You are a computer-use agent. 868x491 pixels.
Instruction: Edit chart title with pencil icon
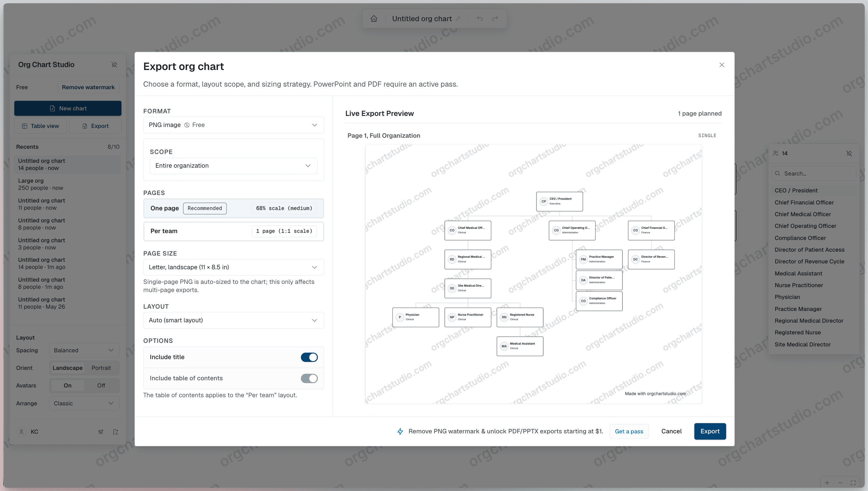(x=458, y=19)
